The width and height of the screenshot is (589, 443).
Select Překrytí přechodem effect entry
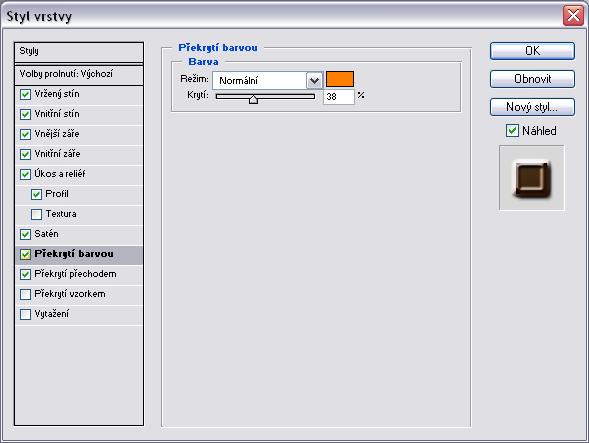coord(79,274)
